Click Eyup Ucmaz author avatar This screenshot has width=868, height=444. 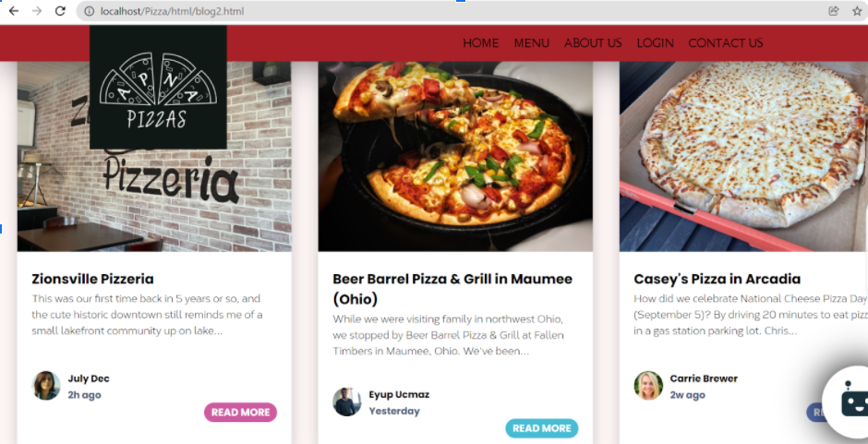tap(347, 402)
